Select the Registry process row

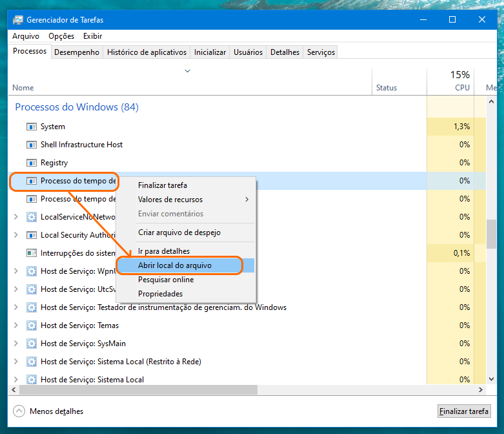click(x=247, y=163)
